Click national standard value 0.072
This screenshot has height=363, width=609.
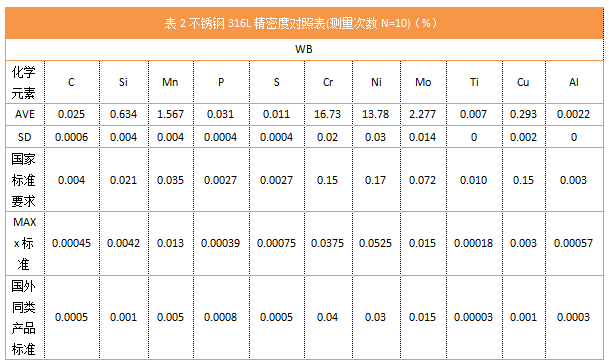422,180
